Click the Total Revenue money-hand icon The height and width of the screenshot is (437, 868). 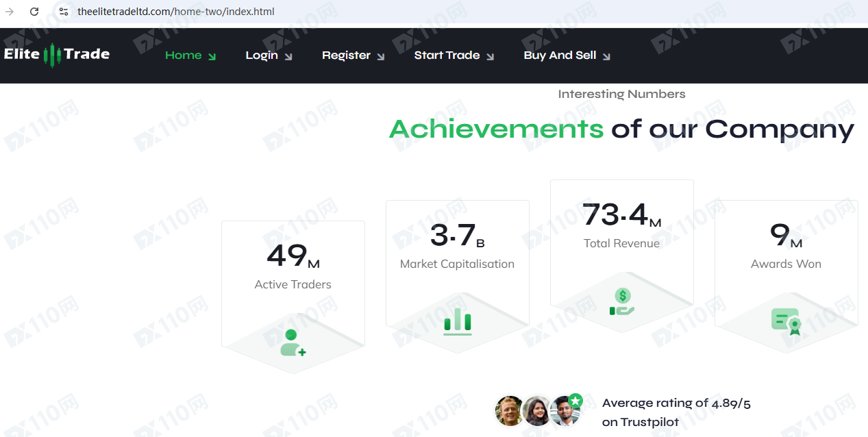coord(621,301)
